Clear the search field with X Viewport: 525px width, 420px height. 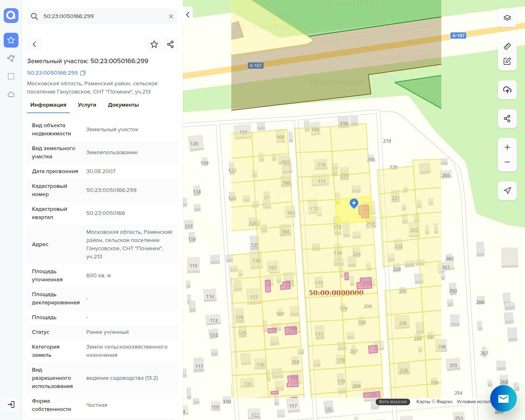click(x=171, y=16)
